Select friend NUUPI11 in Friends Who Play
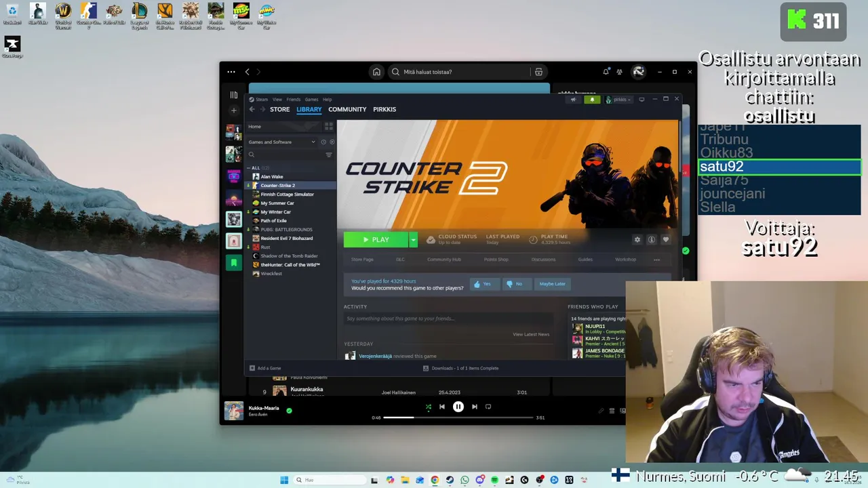Viewport: 868px width, 488px height. (x=595, y=326)
